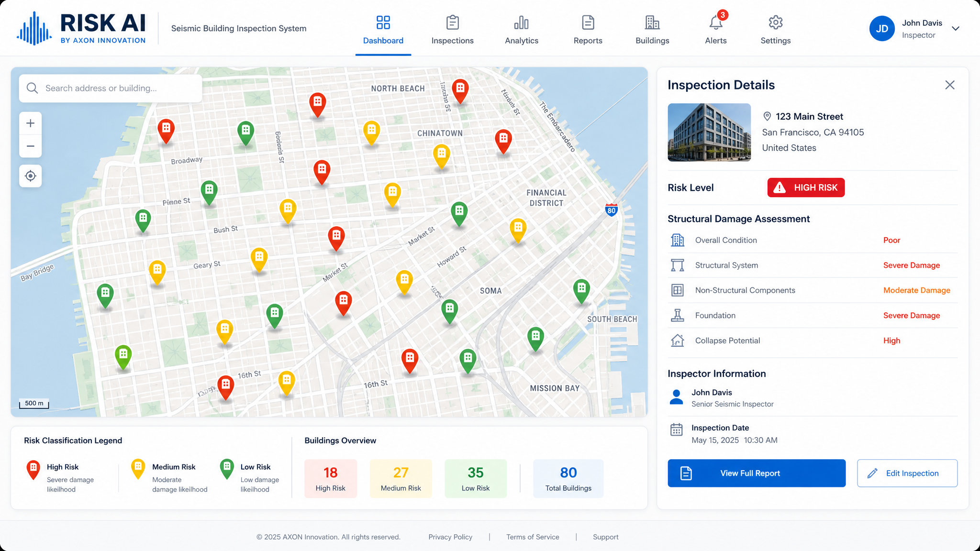Select the yellow pin below Chinatown label
The image size is (980, 551).
tap(442, 156)
